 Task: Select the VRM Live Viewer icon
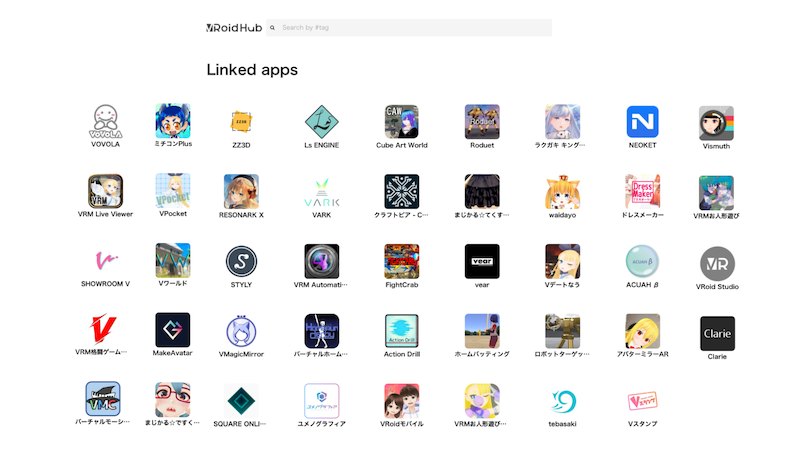(105, 191)
